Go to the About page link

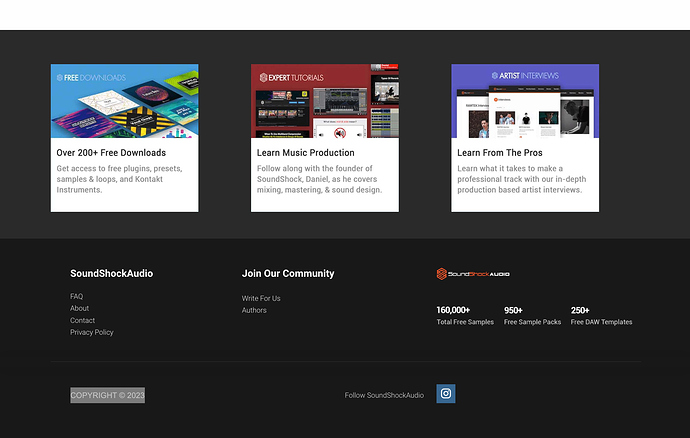[80, 309]
